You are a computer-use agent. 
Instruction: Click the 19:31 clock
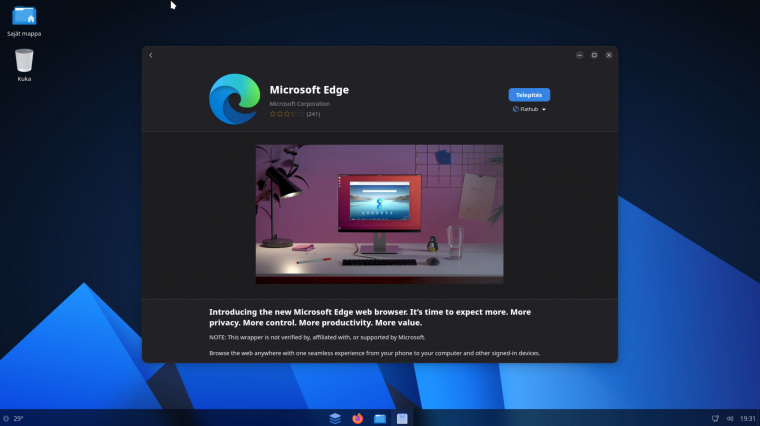(x=747, y=418)
